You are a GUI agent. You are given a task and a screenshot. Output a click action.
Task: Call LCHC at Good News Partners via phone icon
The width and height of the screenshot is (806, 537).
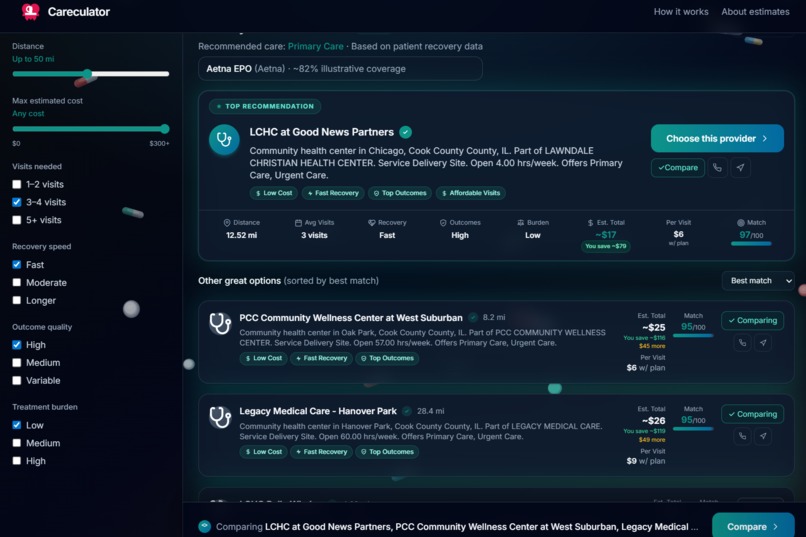[717, 168]
